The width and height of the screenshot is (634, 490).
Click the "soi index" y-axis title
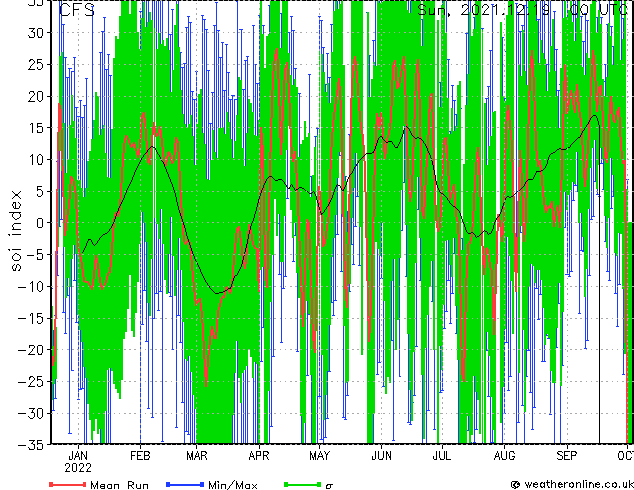point(16,230)
